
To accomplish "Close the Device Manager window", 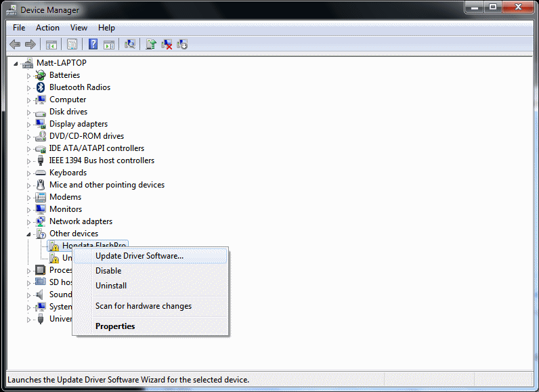I will [x=519, y=7].
